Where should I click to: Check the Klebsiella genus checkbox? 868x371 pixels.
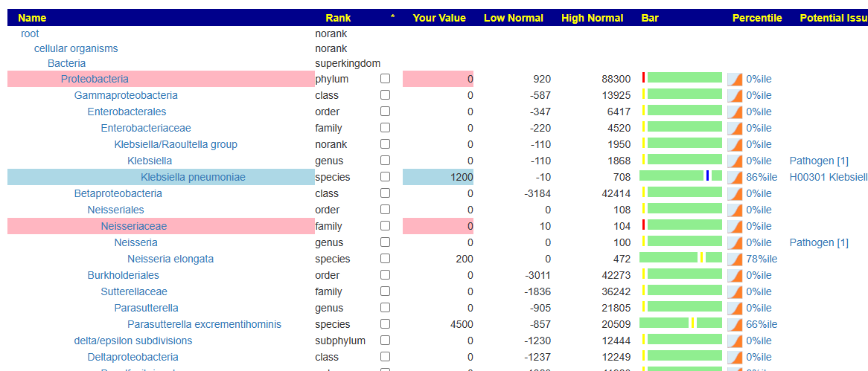pyautogui.click(x=386, y=161)
